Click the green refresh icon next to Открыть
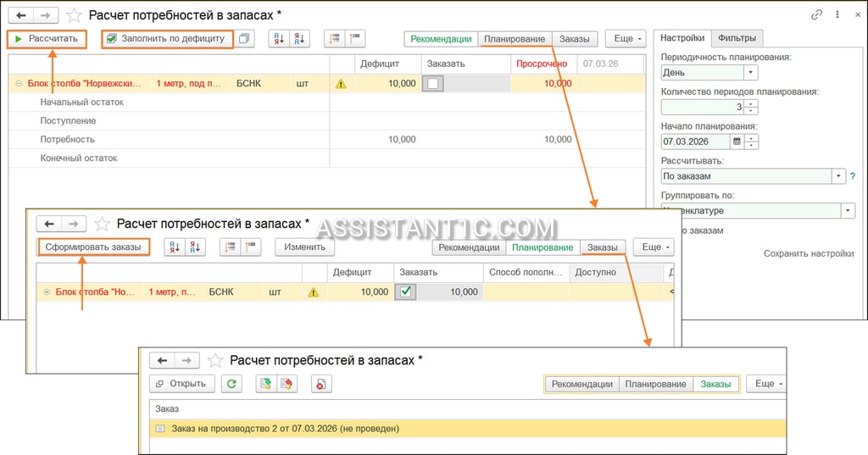This screenshot has height=455, width=868. click(231, 384)
